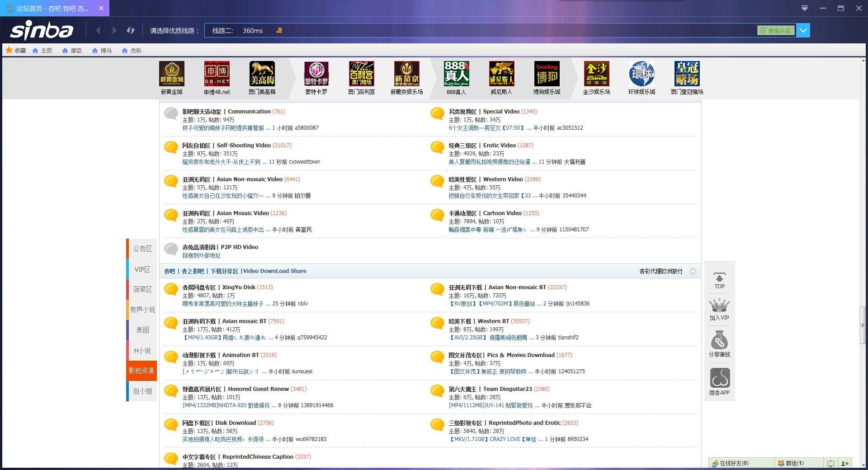Go back with the left arrow button
The width and height of the screenshot is (868, 470).
point(98,30)
